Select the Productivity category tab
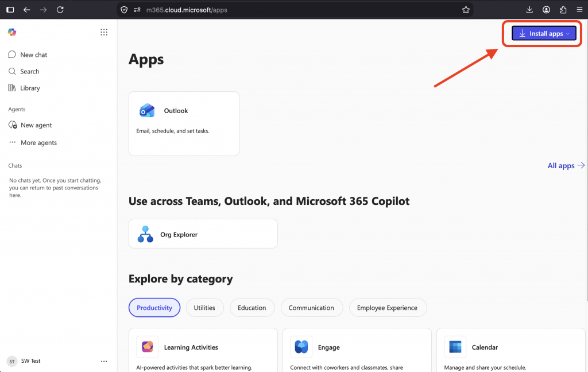The image size is (588, 372). point(154,308)
